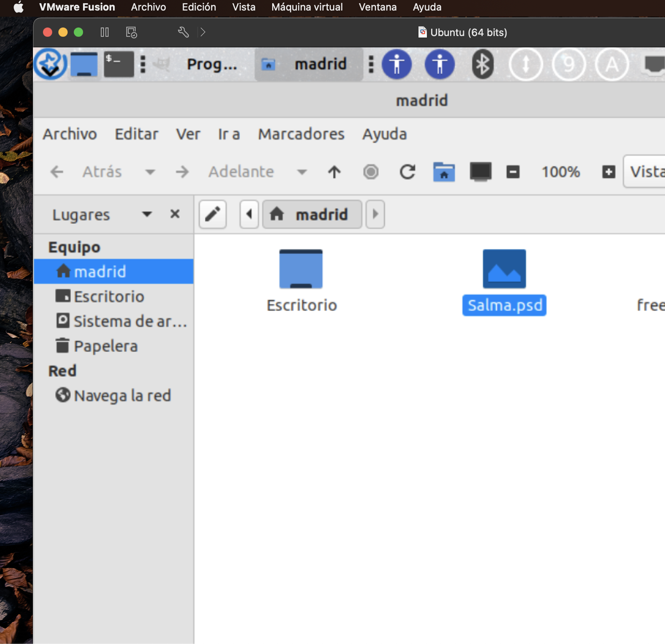665x644 pixels.
Task: Reset zoom via the 100% button
Action: coord(561,172)
